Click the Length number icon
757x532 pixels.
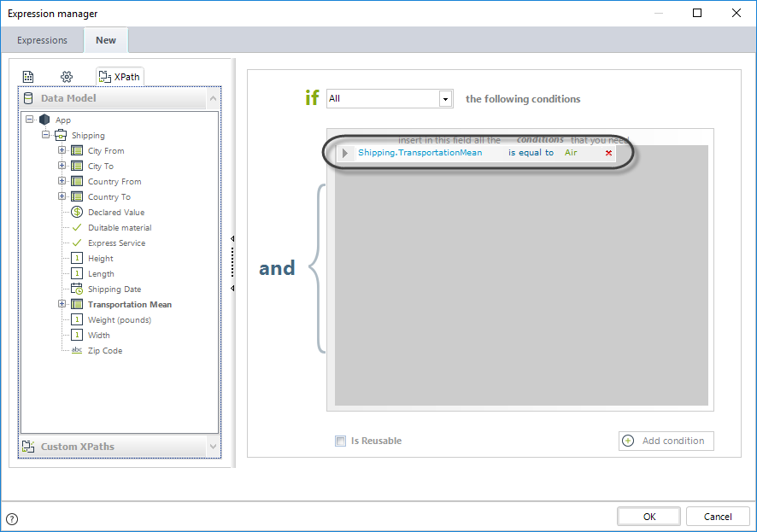[77, 273]
